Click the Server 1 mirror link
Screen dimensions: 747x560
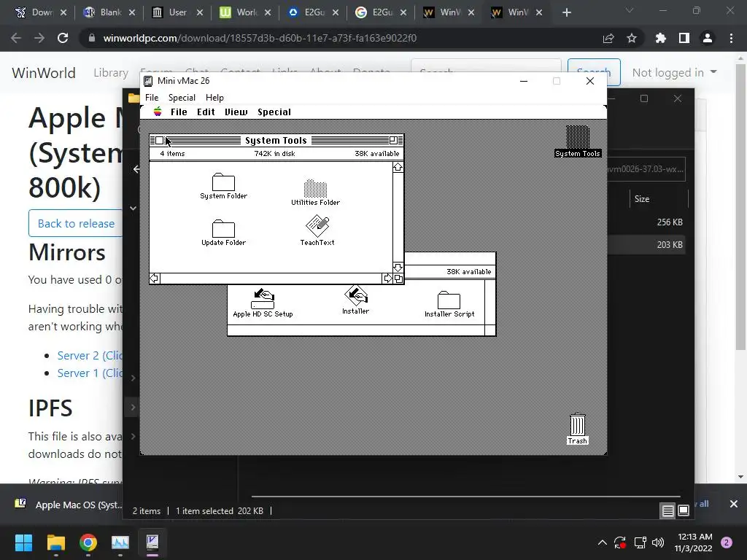[90, 373]
